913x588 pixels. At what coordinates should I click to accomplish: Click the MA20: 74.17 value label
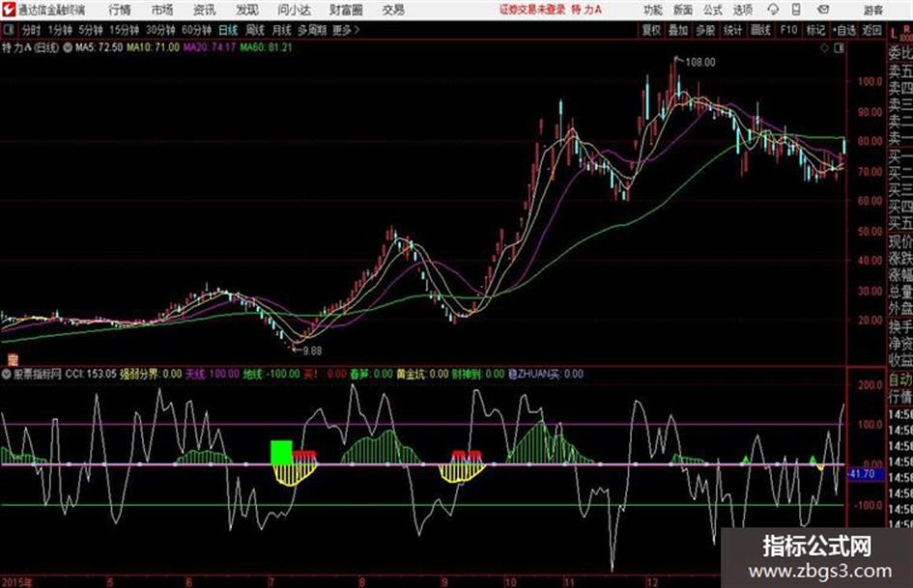pyautogui.click(x=210, y=47)
